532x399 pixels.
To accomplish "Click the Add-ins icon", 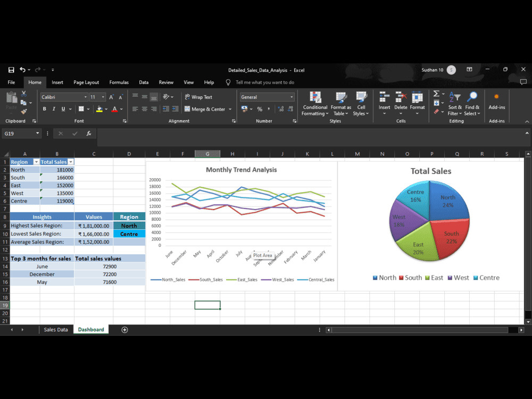I will coord(497,101).
